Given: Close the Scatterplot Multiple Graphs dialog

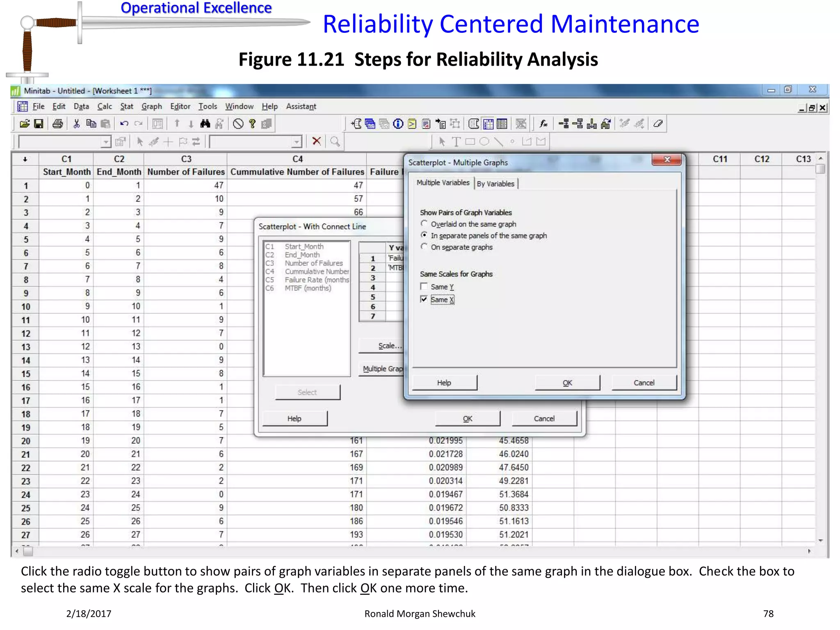Looking at the screenshot, I should (667, 160).
